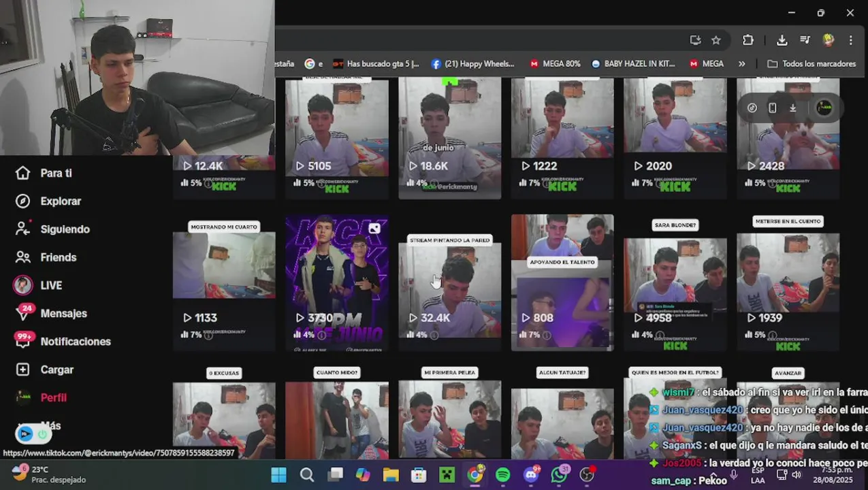Open Task View on taskbar

pyautogui.click(x=335, y=474)
